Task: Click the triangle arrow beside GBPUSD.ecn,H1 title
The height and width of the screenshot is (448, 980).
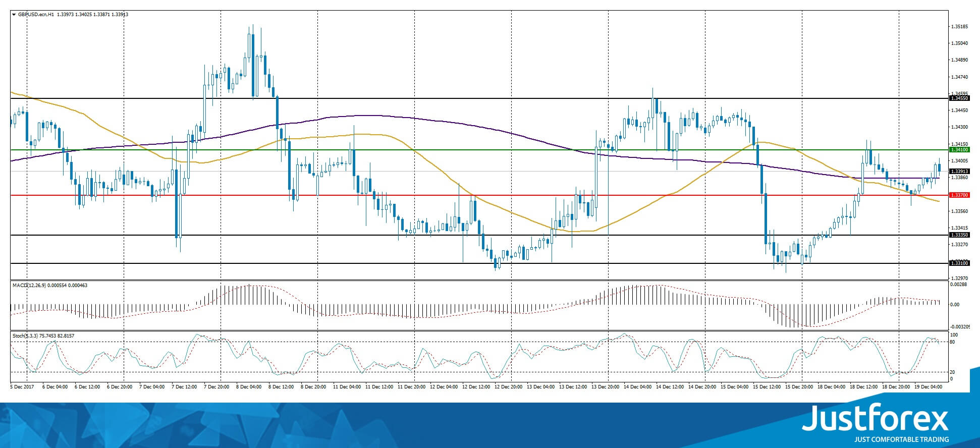Action: click(x=14, y=15)
